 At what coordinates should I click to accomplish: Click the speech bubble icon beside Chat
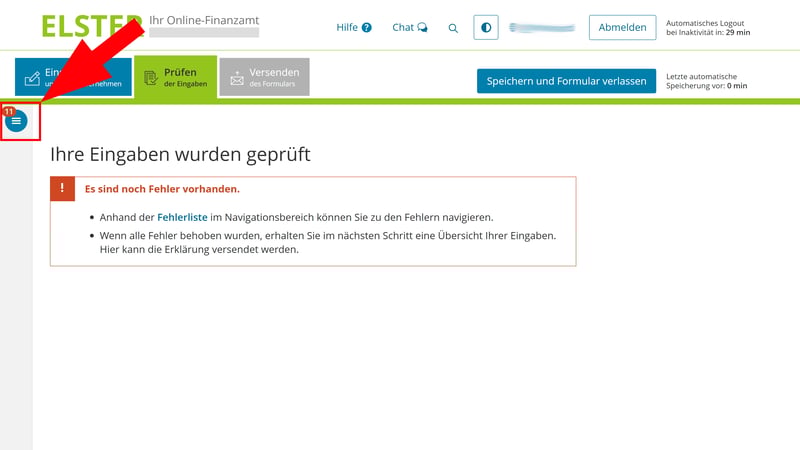(423, 28)
